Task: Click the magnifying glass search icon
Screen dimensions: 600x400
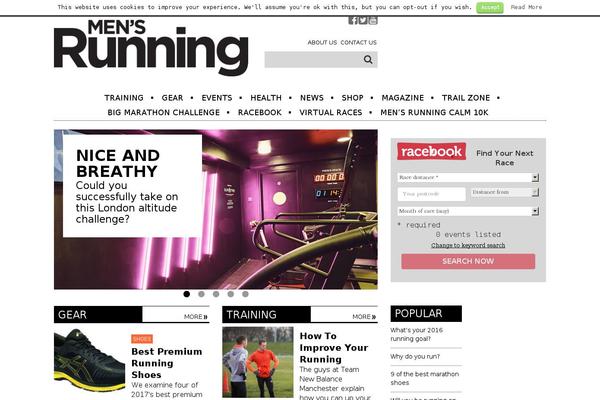Action: pyautogui.click(x=368, y=60)
